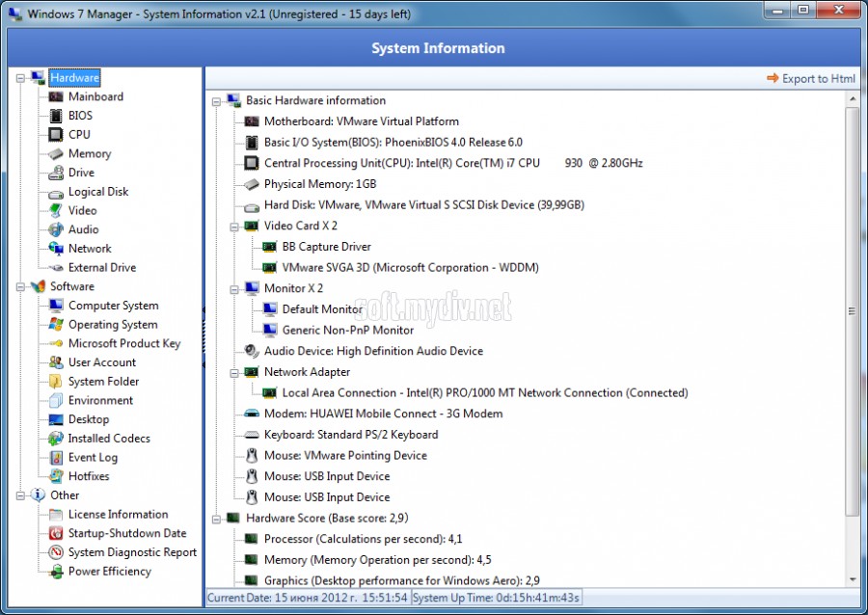Click Export to Html link
Screen dimensions: 868x615
[x=811, y=78]
